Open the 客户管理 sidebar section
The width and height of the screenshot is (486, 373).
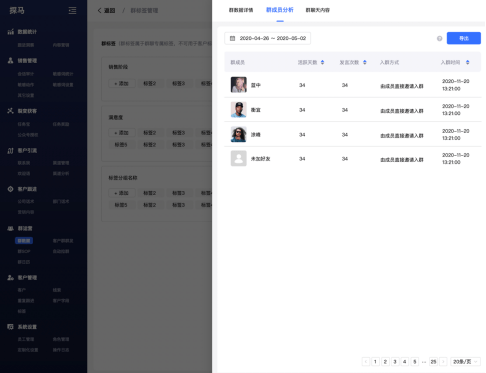27,277
